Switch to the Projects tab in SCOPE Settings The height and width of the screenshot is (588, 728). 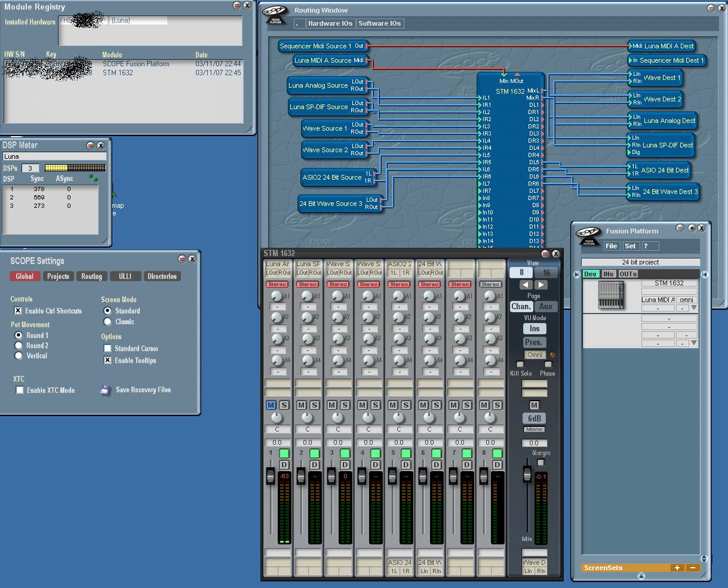(x=58, y=276)
